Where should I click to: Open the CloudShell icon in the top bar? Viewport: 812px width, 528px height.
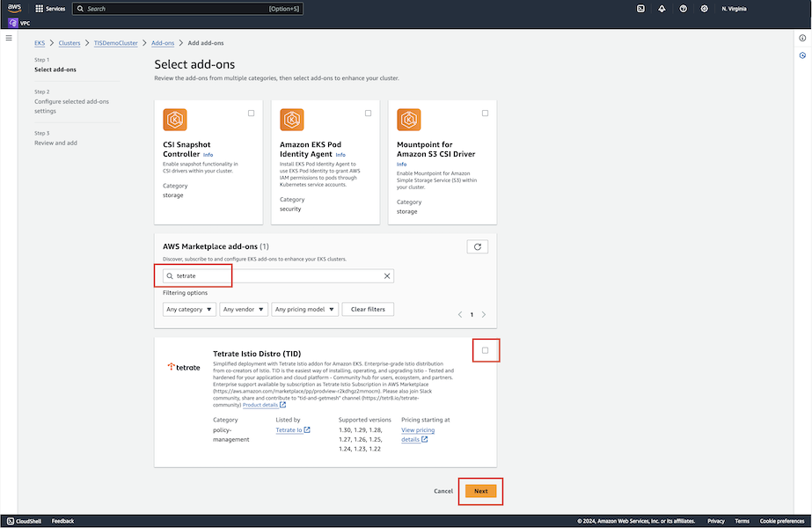640,9
